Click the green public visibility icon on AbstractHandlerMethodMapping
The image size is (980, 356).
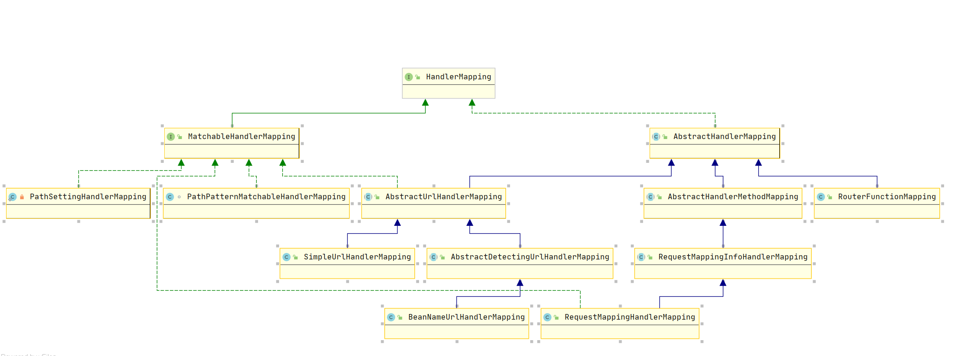click(x=659, y=197)
